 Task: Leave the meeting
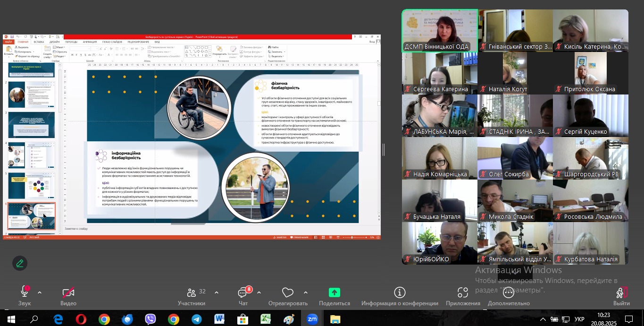[621, 294]
